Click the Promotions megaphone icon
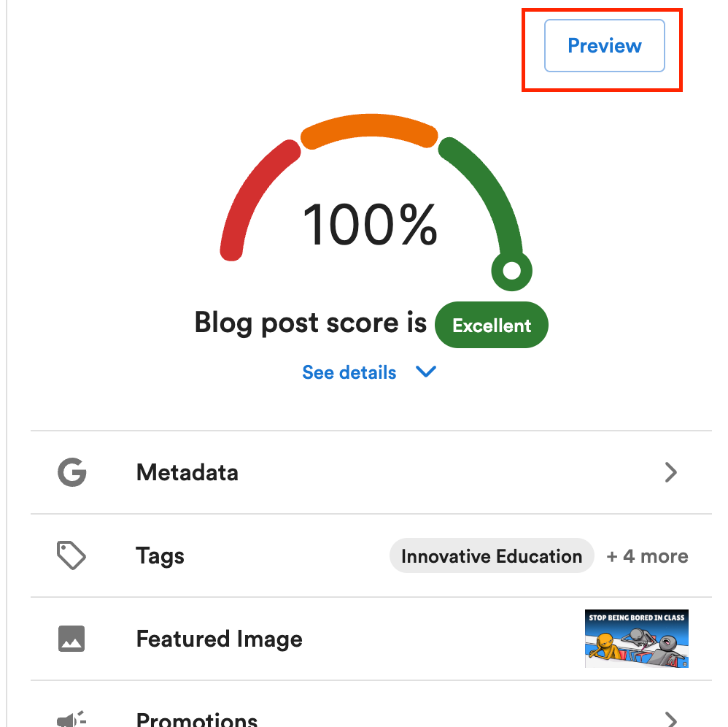This screenshot has height=727, width=728. (71, 719)
